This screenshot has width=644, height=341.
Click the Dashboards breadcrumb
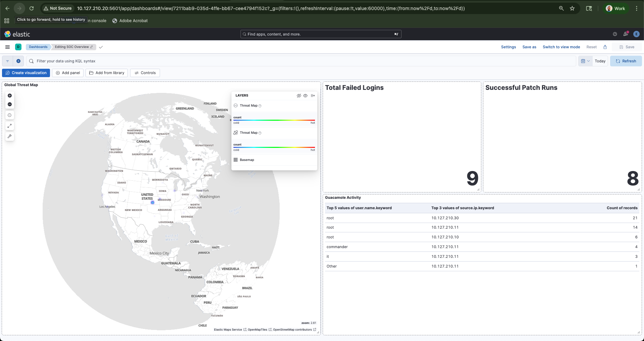[38, 47]
